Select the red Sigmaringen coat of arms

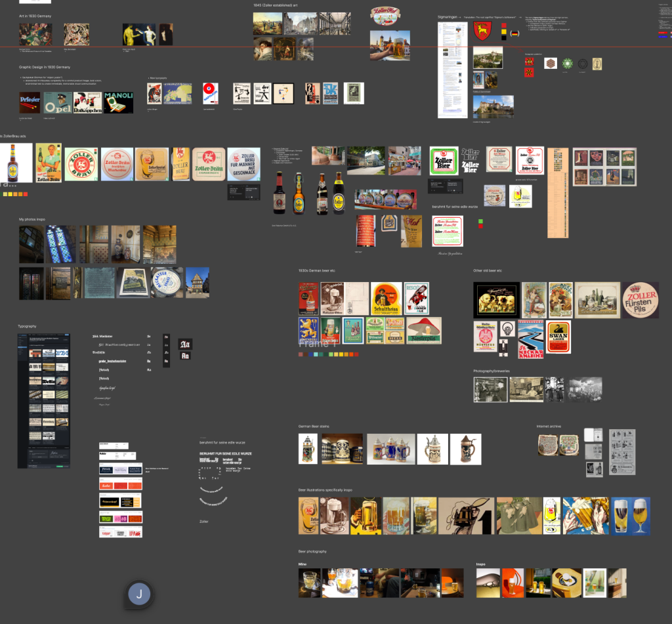point(482,31)
